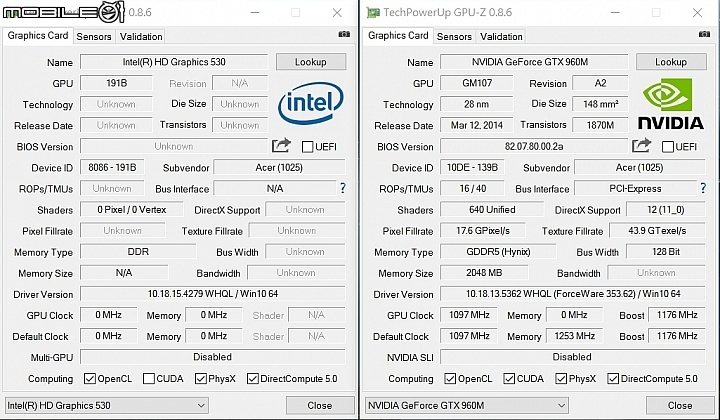Open Bus Interface help question mark for NVIDIA
The height and width of the screenshot is (420, 720).
703,188
